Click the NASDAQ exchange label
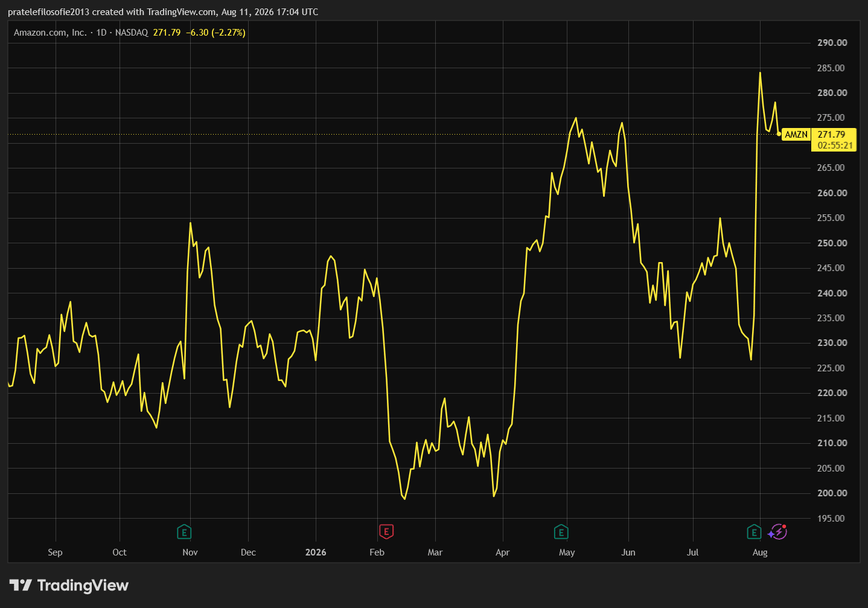Image resolution: width=868 pixels, height=608 pixels. (132, 33)
